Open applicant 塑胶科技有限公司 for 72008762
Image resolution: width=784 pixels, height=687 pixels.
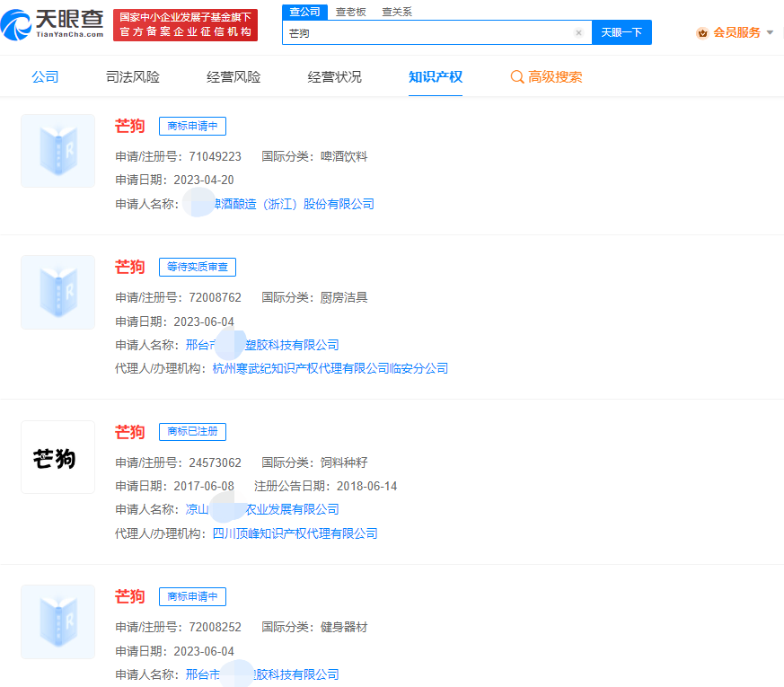262,345
